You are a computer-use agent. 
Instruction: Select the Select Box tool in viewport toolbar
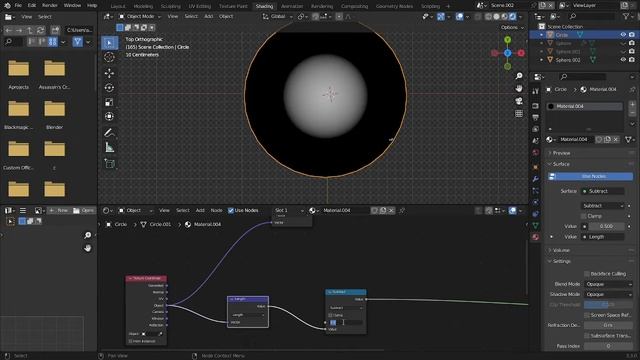(x=109, y=42)
